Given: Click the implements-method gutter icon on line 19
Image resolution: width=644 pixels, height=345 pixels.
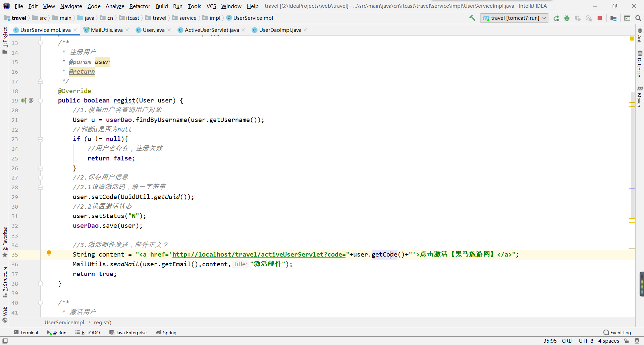Looking at the screenshot, I should (x=23, y=100).
